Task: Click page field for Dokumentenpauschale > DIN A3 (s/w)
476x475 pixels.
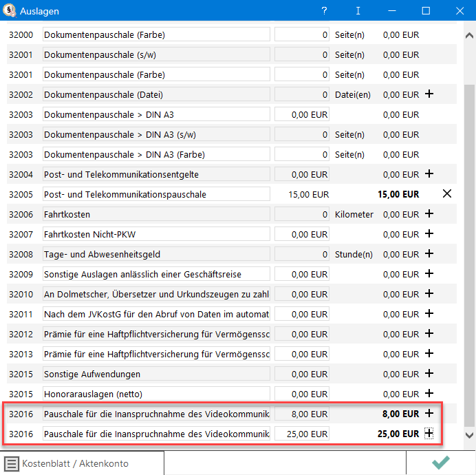Action: click(302, 135)
